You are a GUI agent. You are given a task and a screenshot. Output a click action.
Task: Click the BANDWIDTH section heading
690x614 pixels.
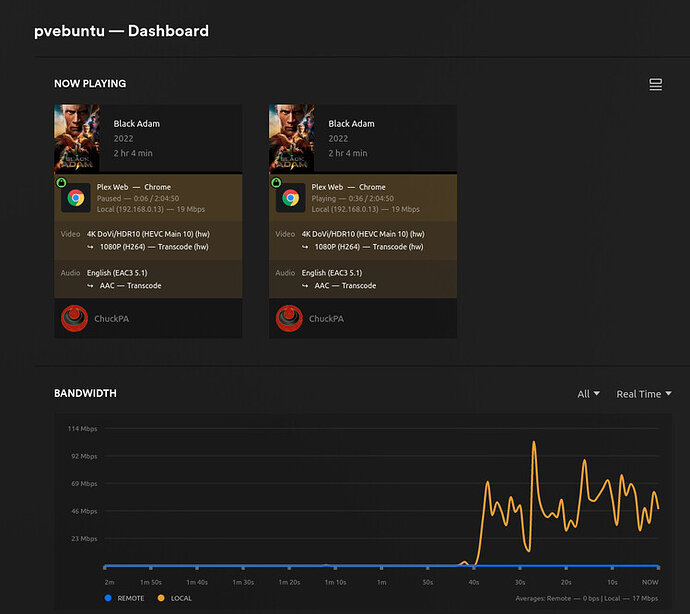point(85,393)
